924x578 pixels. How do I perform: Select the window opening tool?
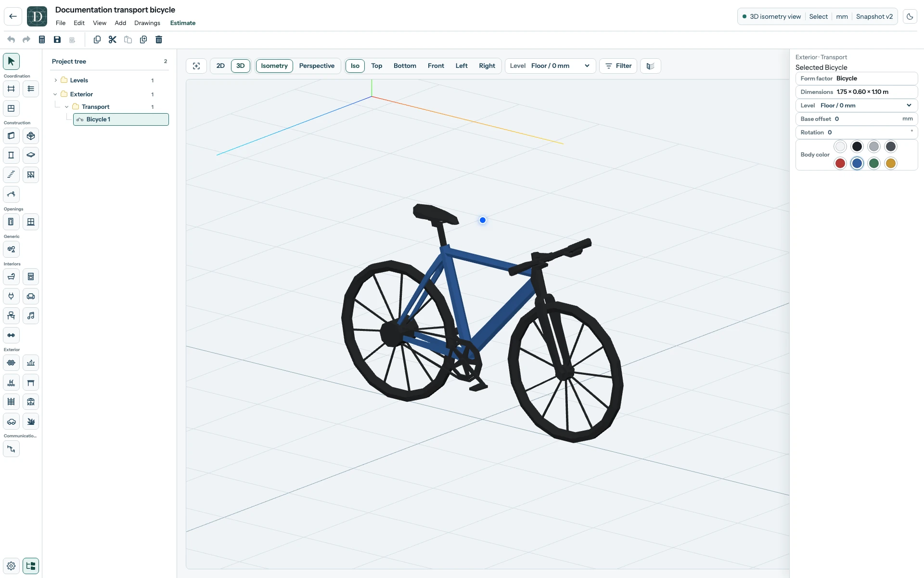31,222
